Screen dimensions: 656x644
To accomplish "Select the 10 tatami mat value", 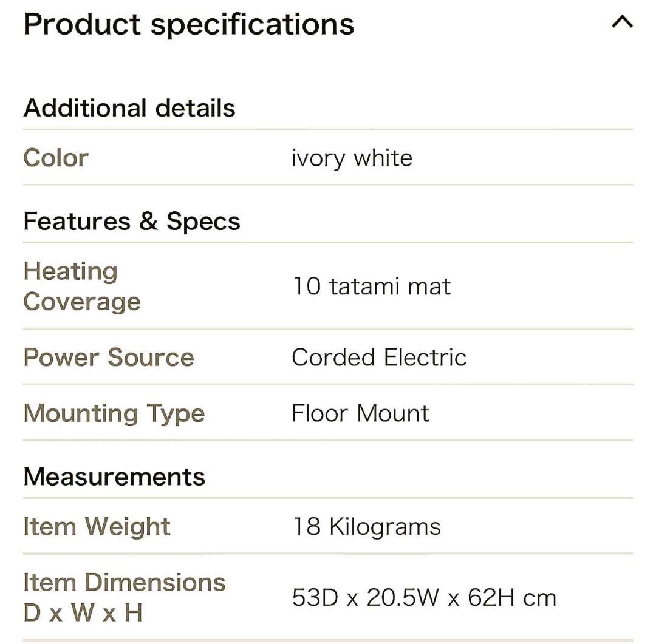I will coord(371,286).
